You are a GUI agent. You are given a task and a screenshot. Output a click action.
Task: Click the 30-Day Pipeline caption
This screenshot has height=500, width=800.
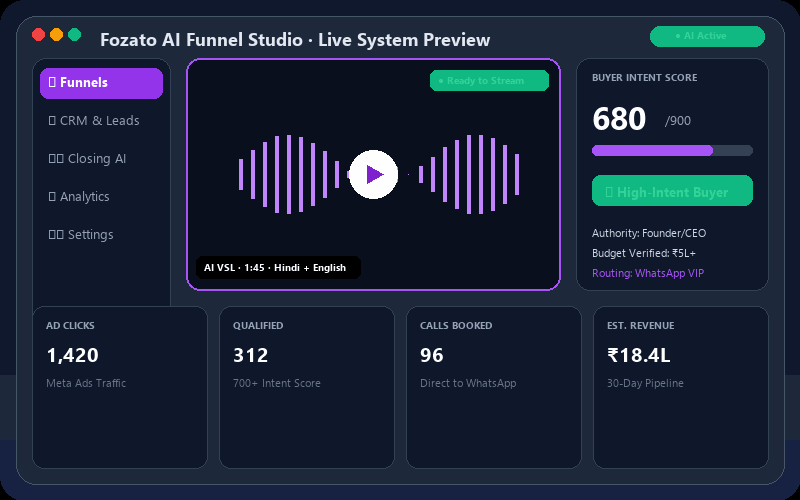[x=645, y=383]
